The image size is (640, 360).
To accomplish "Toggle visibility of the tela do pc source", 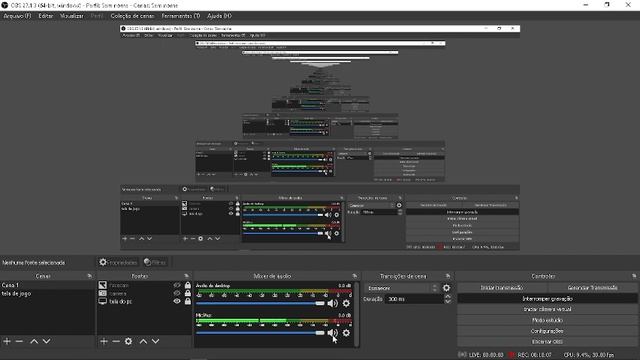I will (x=177, y=301).
